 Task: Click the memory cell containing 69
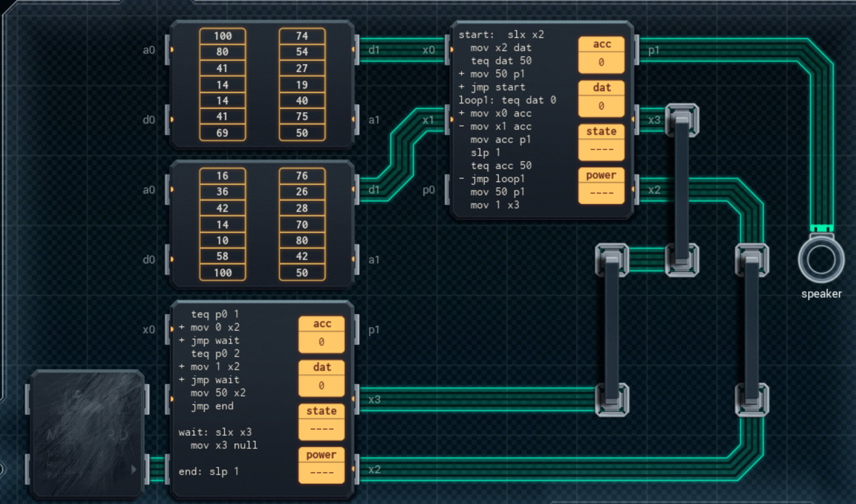pos(222,133)
